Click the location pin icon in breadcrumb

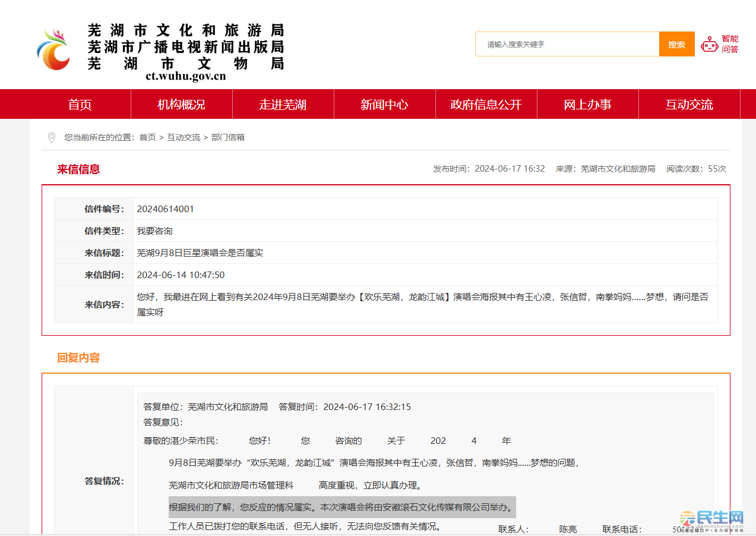51,138
